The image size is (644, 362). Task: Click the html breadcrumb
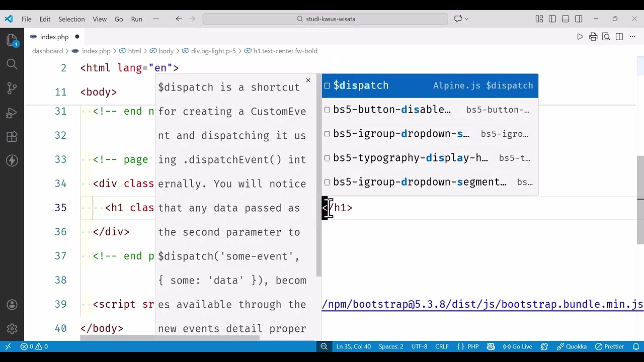pyautogui.click(x=130, y=51)
